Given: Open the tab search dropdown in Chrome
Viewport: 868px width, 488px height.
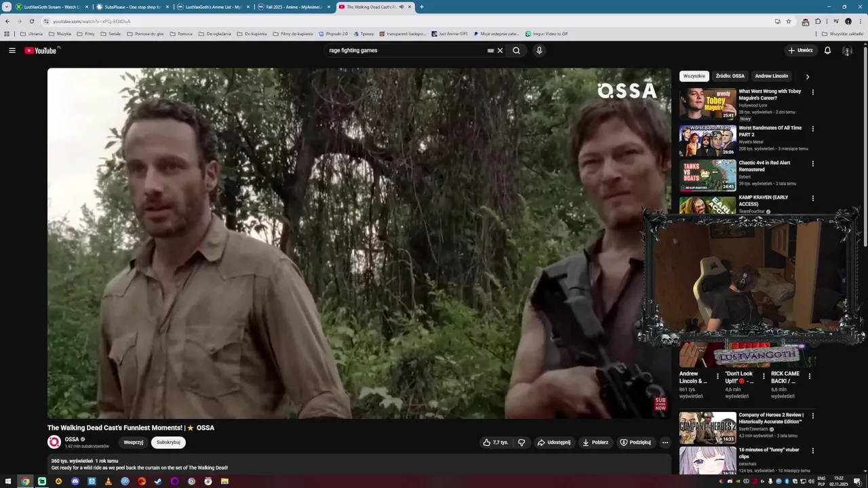Looking at the screenshot, I should (7, 7).
